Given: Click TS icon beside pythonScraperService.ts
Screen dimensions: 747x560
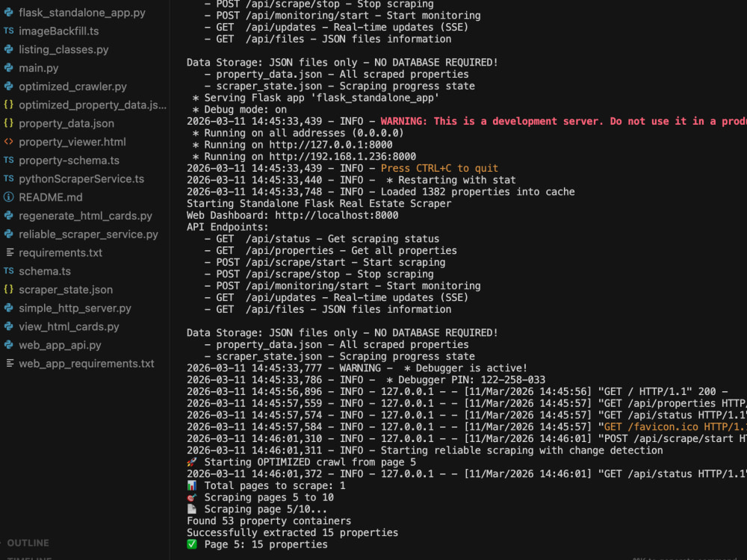Looking at the screenshot, I should coord(8,178).
